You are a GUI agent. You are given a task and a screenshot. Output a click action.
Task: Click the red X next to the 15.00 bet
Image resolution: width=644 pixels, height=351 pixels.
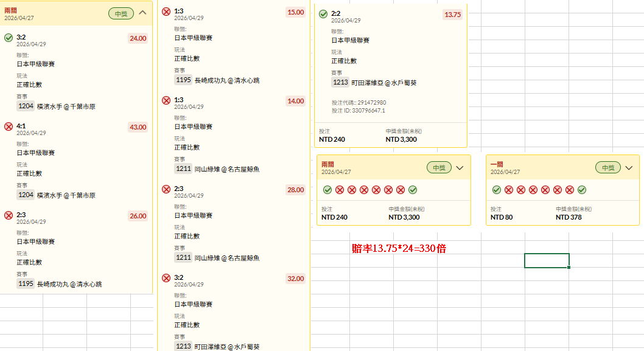(x=166, y=12)
